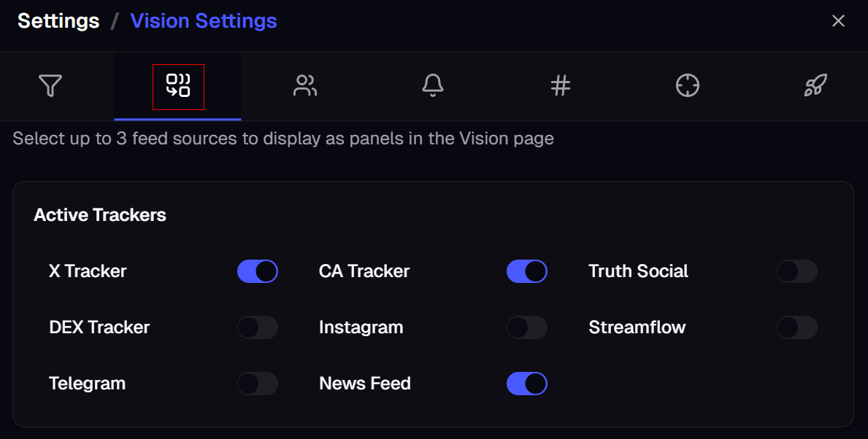This screenshot has height=439, width=868.
Task: Open the rocket launch tab
Action: (x=815, y=86)
